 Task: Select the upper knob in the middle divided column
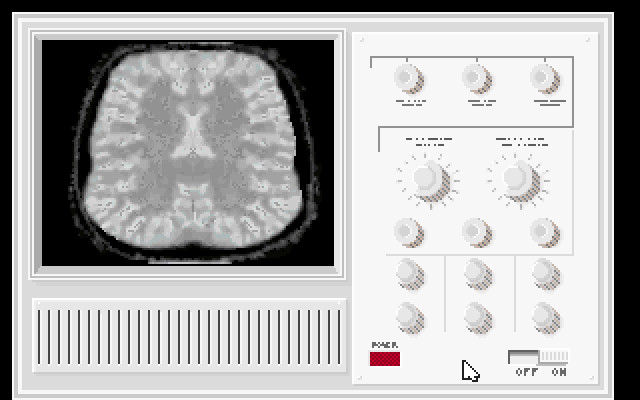(477, 273)
